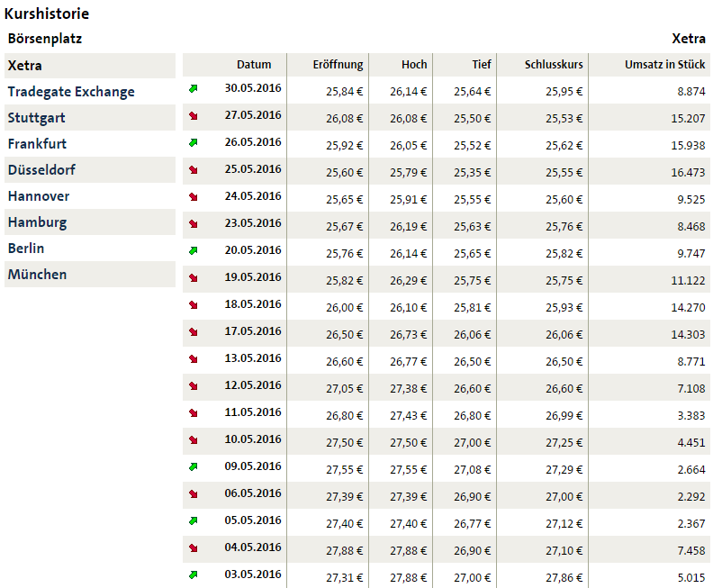Select the Stuttgart exchange

point(36,118)
